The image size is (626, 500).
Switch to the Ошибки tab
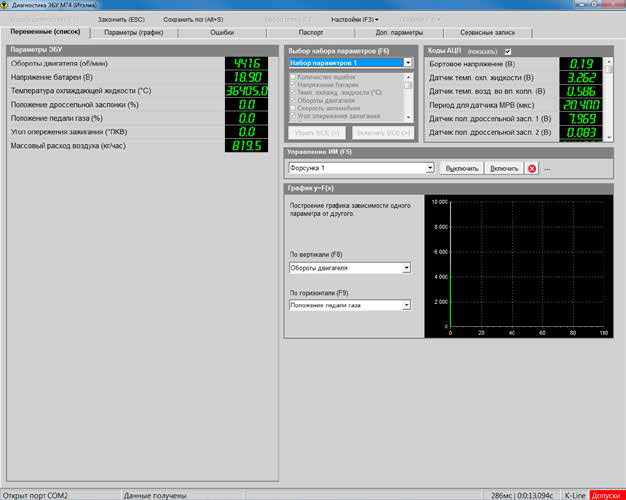tap(222, 33)
